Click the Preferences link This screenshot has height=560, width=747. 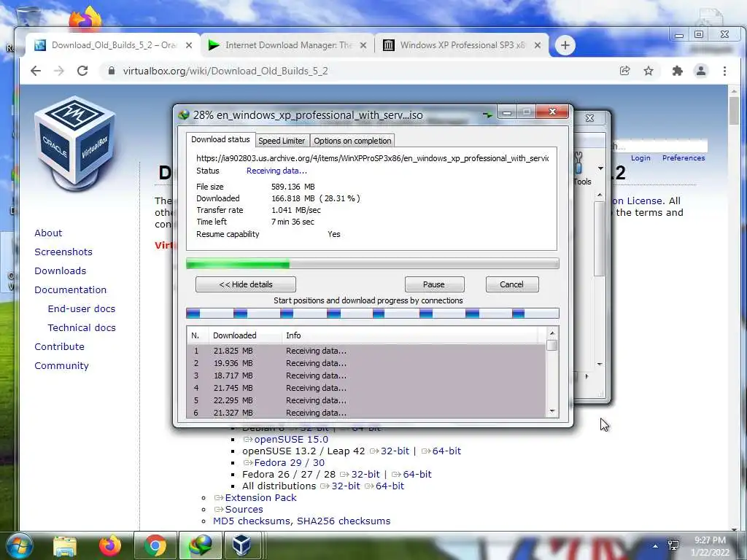[683, 158]
